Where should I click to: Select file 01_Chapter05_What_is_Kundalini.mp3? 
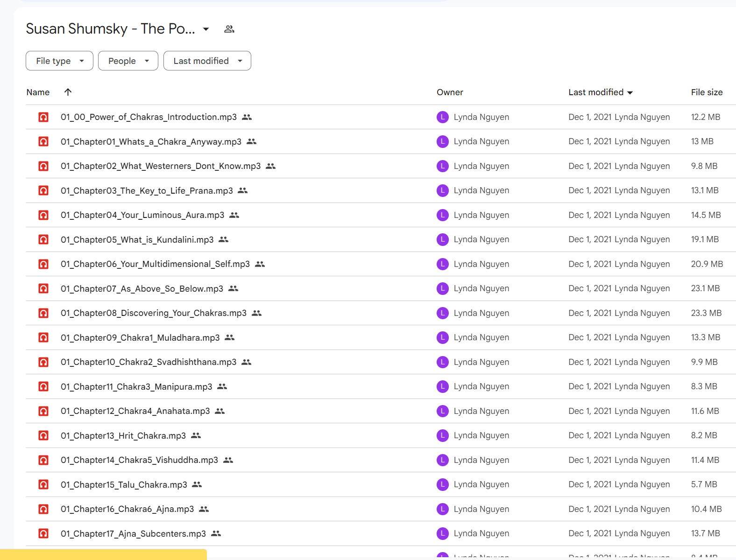(137, 239)
